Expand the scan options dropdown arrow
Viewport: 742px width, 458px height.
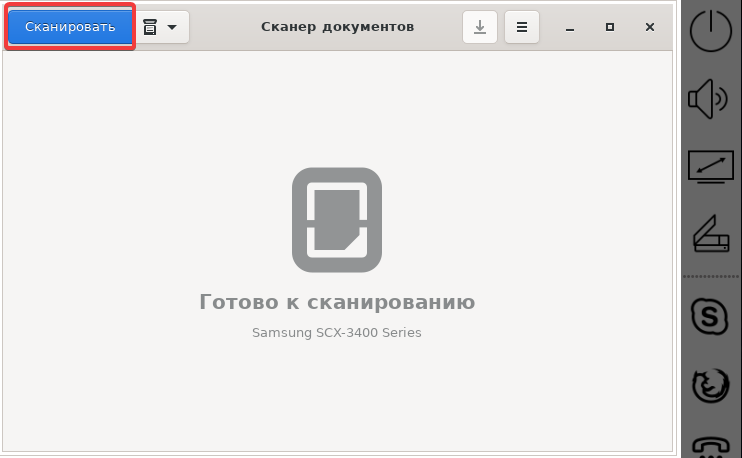coord(173,28)
